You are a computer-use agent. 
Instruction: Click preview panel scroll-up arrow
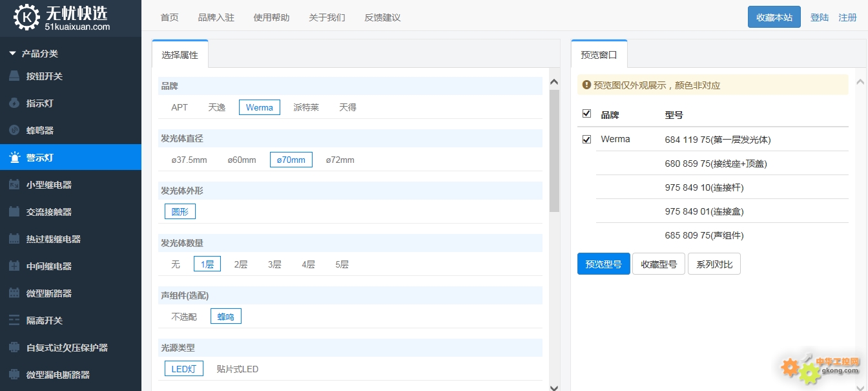click(860, 81)
